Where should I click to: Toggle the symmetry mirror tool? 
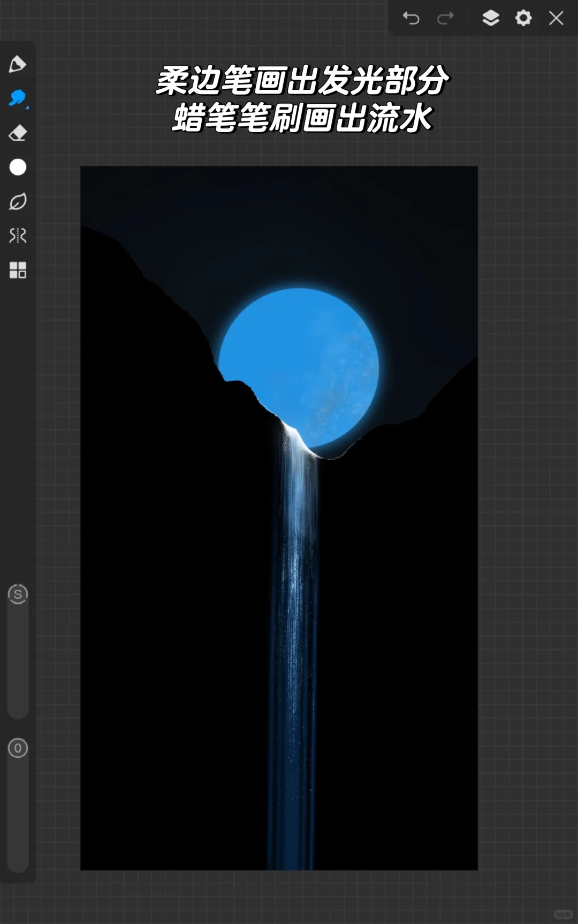18,235
